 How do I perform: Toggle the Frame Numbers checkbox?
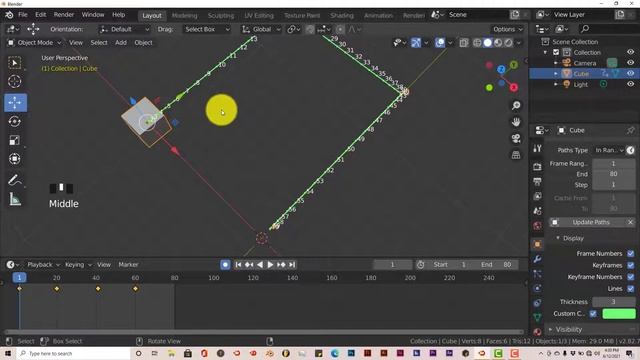coord(631,253)
